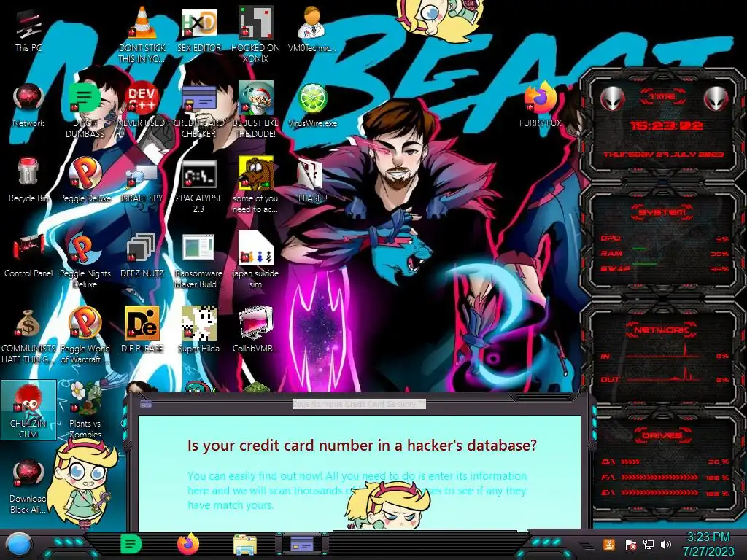
Task: Launch the Super Hilda game icon
Action: [x=198, y=330]
